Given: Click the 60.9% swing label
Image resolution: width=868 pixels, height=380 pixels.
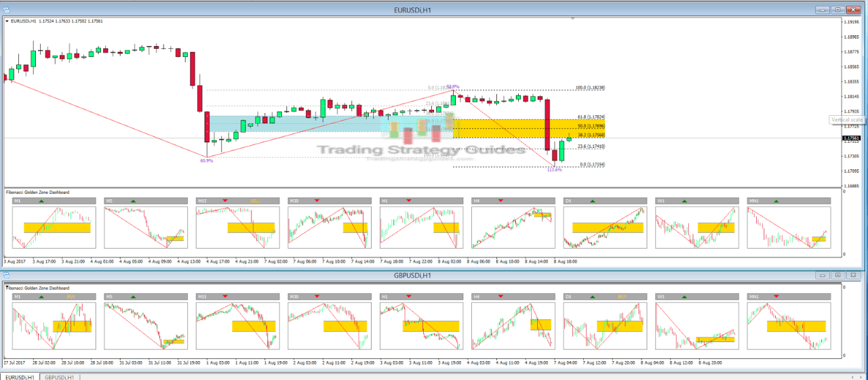Looking at the screenshot, I should coord(207,161).
